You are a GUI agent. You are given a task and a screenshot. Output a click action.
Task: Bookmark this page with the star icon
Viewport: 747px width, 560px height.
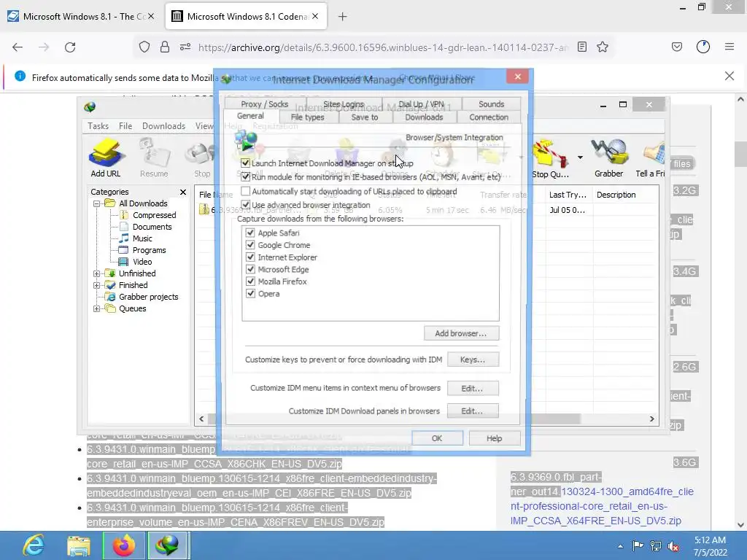tap(603, 47)
